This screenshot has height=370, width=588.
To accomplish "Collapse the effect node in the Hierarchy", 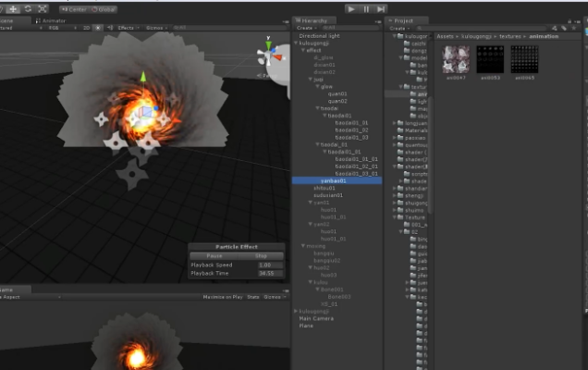I will coord(303,50).
